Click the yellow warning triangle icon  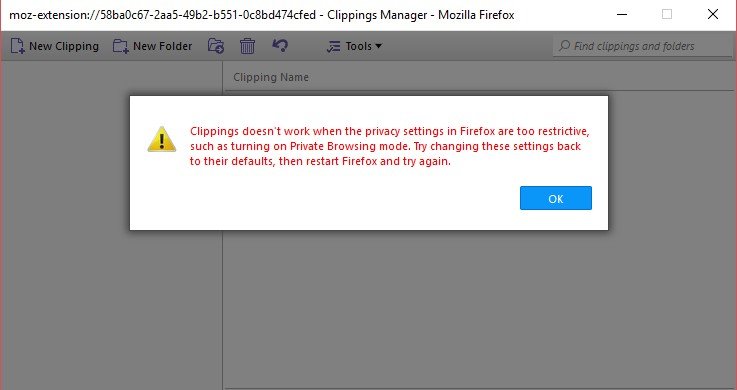point(162,139)
